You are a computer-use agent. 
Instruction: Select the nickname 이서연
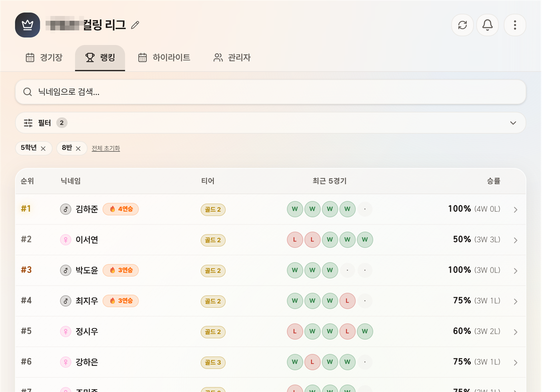tap(87, 240)
